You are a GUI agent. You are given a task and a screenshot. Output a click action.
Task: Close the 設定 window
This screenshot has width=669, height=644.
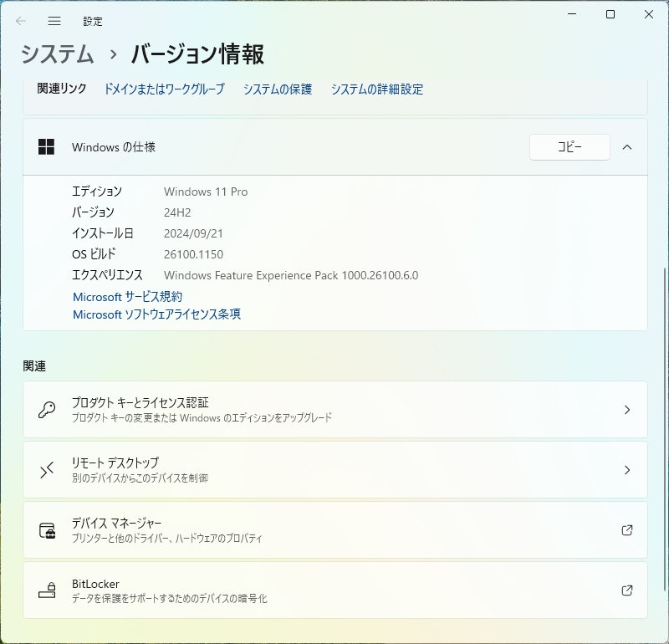[649, 14]
